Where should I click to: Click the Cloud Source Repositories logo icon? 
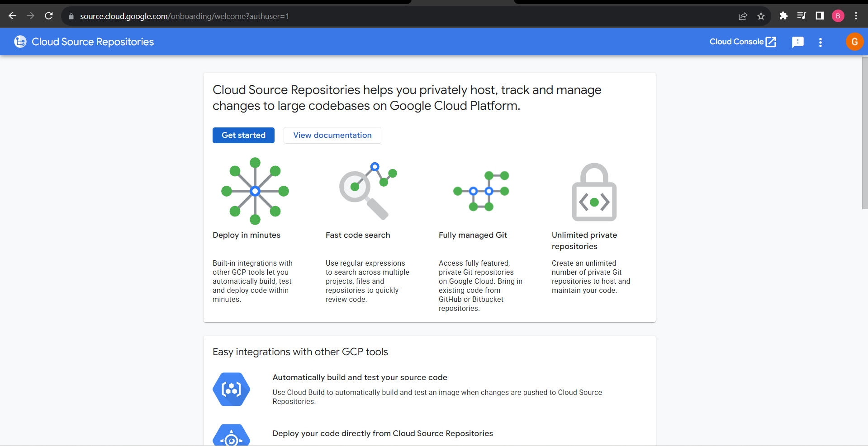[20, 42]
